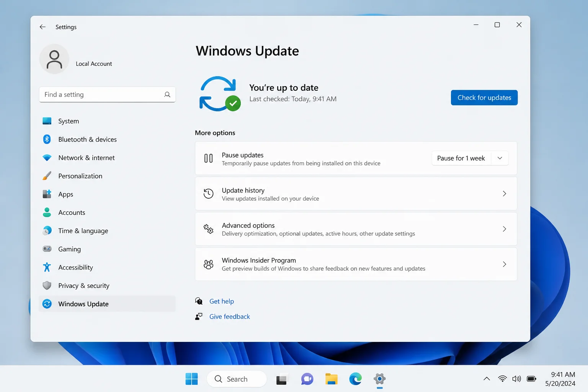Click the history clock icon beside Update history
The height and width of the screenshot is (392, 588).
(209, 194)
